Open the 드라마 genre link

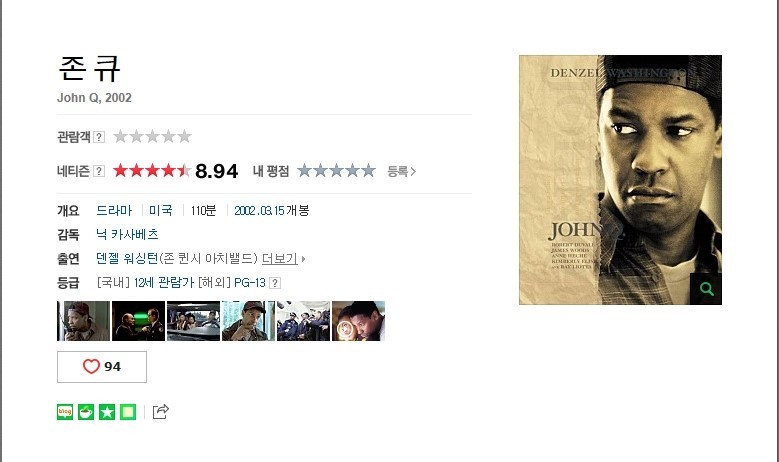click(x=114, y=211)
